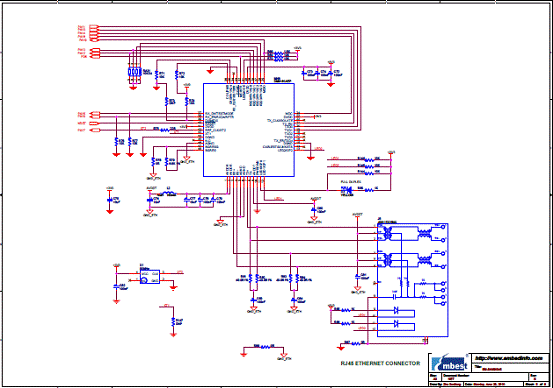Open the www.embedinfo.com link

[510, 358]
